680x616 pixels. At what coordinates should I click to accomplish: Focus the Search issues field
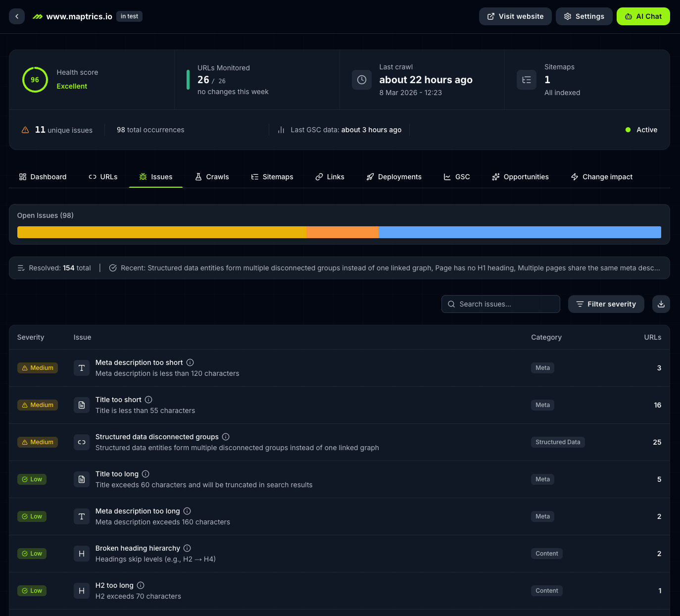point(501,304)
